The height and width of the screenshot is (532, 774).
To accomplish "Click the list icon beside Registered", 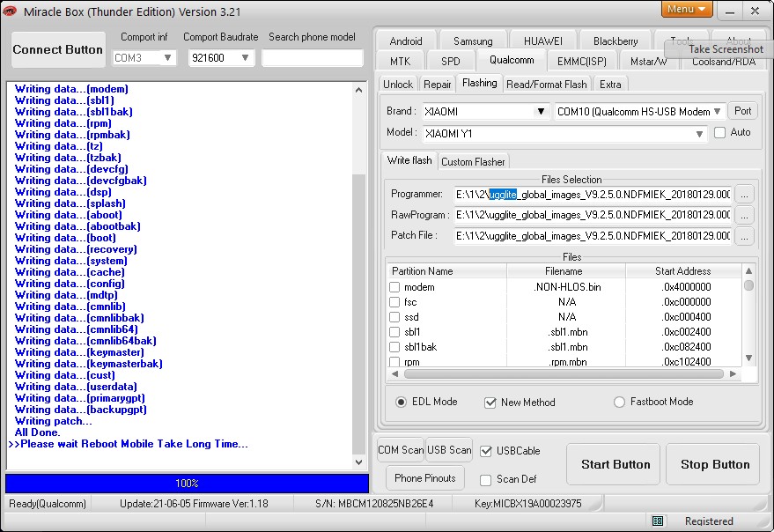I will pyautogui.click(x=658, y=521).
